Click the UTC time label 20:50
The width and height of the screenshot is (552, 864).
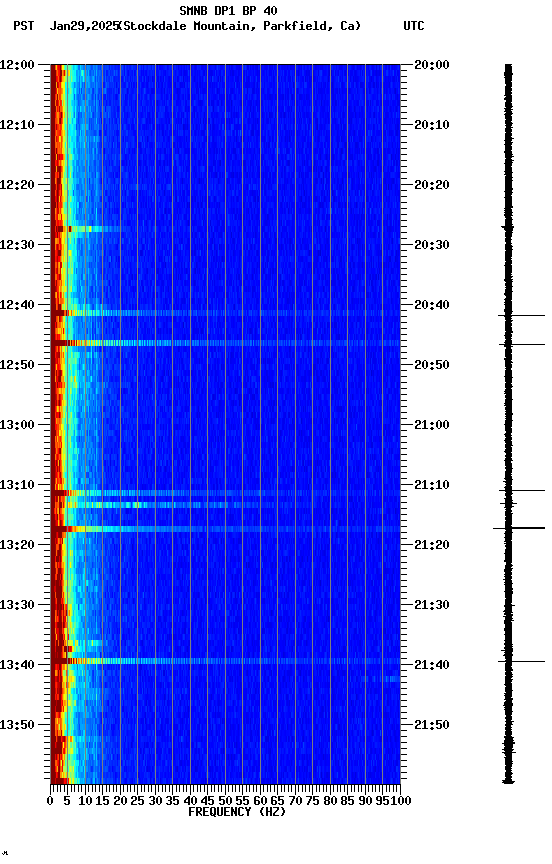click(432, 365)
